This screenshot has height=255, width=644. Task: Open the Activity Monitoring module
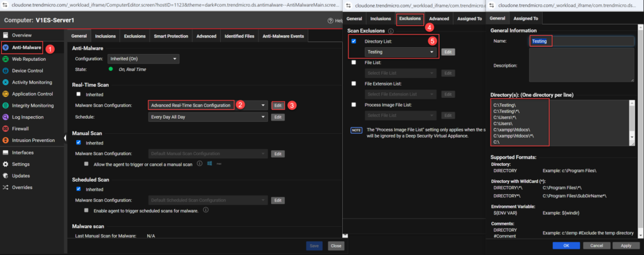(x=31, y=82)
